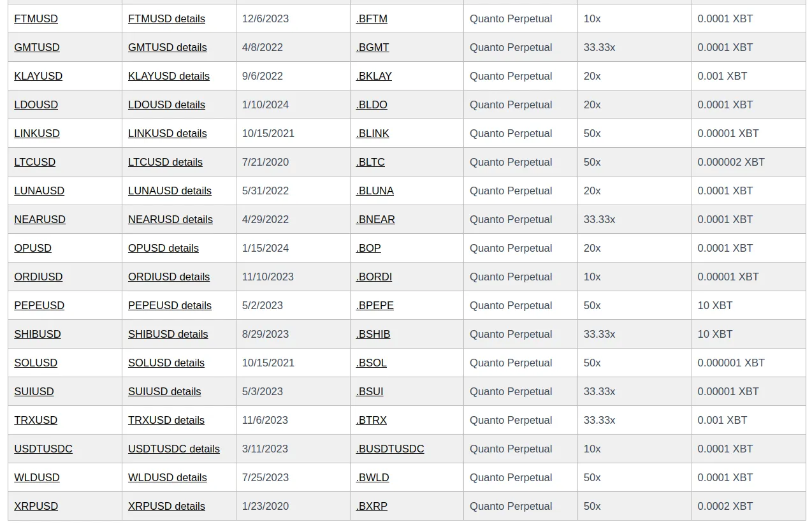This screenshot has height=527, width=812.
Task: Click the .BUSDTUSDC index link
Action: 389,449
